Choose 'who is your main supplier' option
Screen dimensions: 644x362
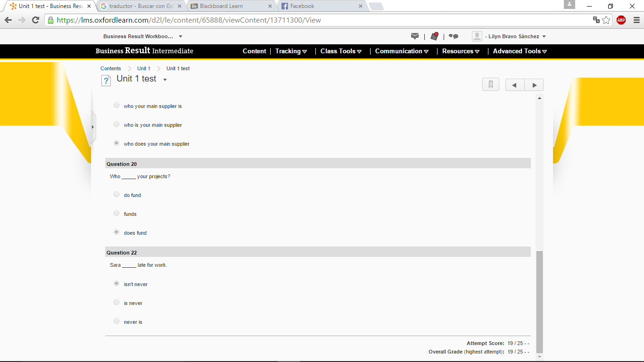(116, 124)
